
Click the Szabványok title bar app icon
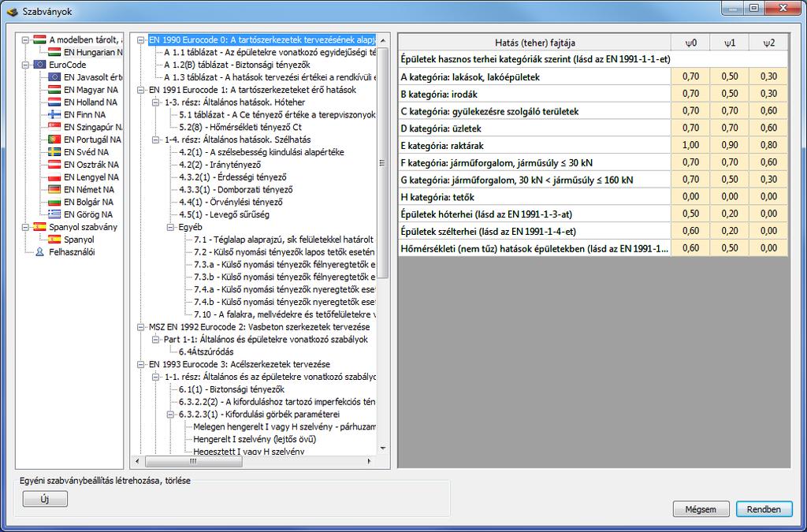pos(13,11)
